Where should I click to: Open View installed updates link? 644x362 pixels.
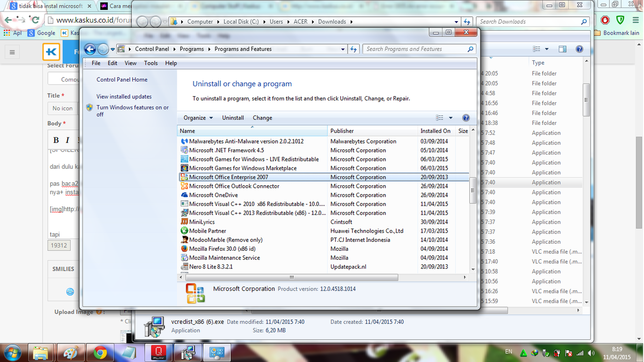pos(124,97)
